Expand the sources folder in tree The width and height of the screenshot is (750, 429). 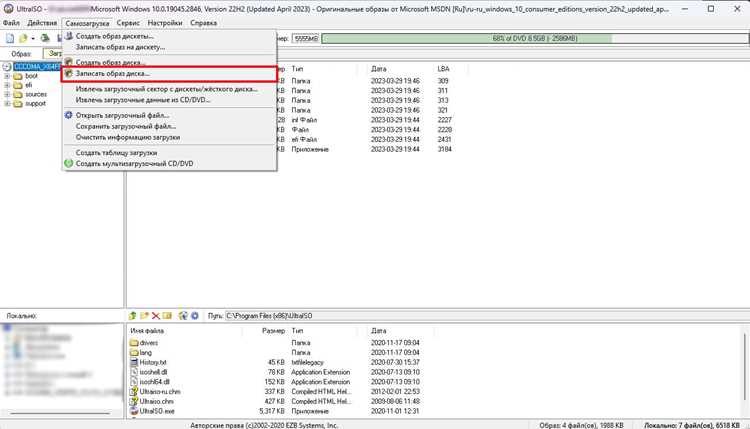(7, 94)
